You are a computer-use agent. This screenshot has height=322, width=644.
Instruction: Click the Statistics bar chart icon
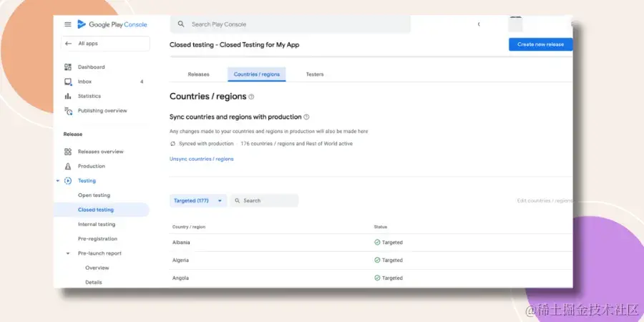[68, 96]
